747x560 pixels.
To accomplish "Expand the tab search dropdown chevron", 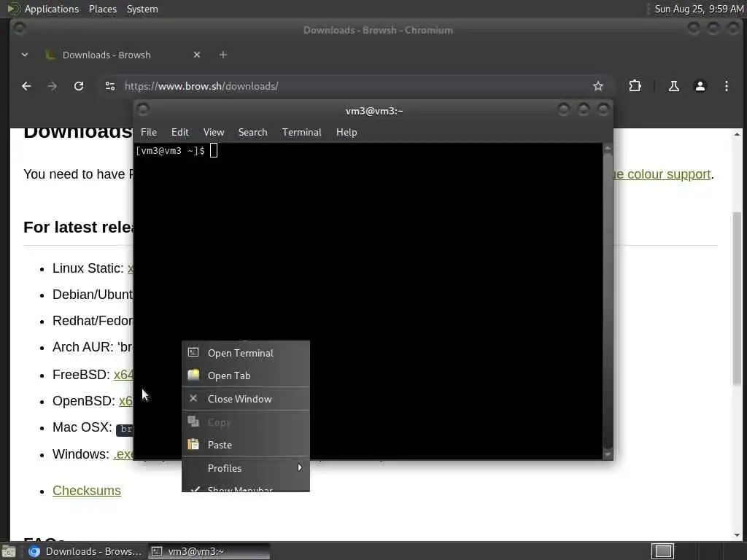I will click(x=25, y=55).
